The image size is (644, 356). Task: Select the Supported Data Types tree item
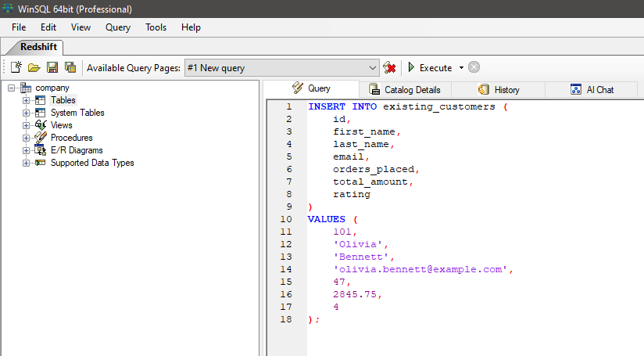pyautogui.click(x=92, y=163)
